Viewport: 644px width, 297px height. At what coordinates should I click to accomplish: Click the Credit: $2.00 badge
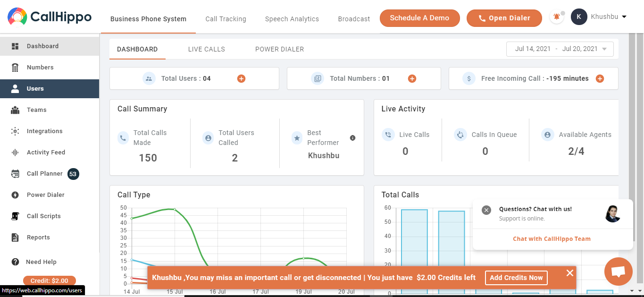[x=50, y=281]
